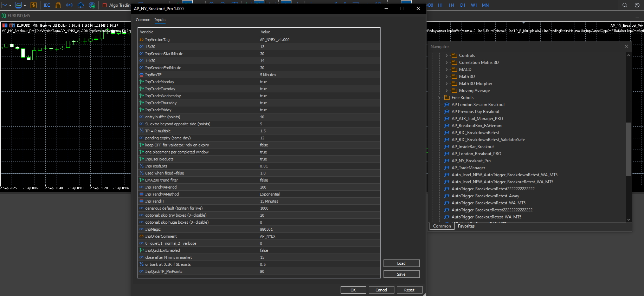
Task: Open the VPS cloud hosting icon
Action: (x=80, y=5)
